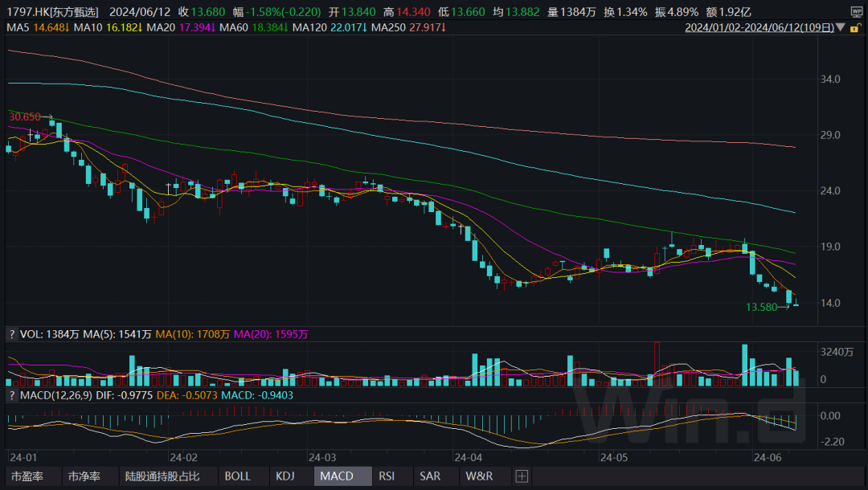Click the 34.0 price axis label
868x490 pixels.
coord(830,79)
